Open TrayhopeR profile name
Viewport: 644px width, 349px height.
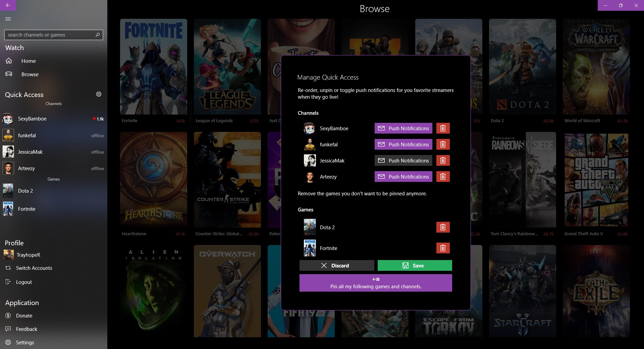[29, 255]
